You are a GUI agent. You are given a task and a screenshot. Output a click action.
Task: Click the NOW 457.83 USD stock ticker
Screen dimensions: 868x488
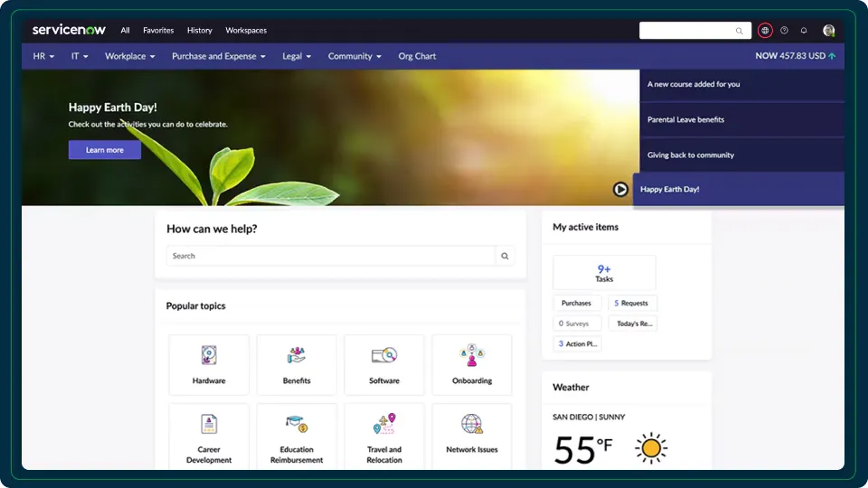click(x=796, y=56)
